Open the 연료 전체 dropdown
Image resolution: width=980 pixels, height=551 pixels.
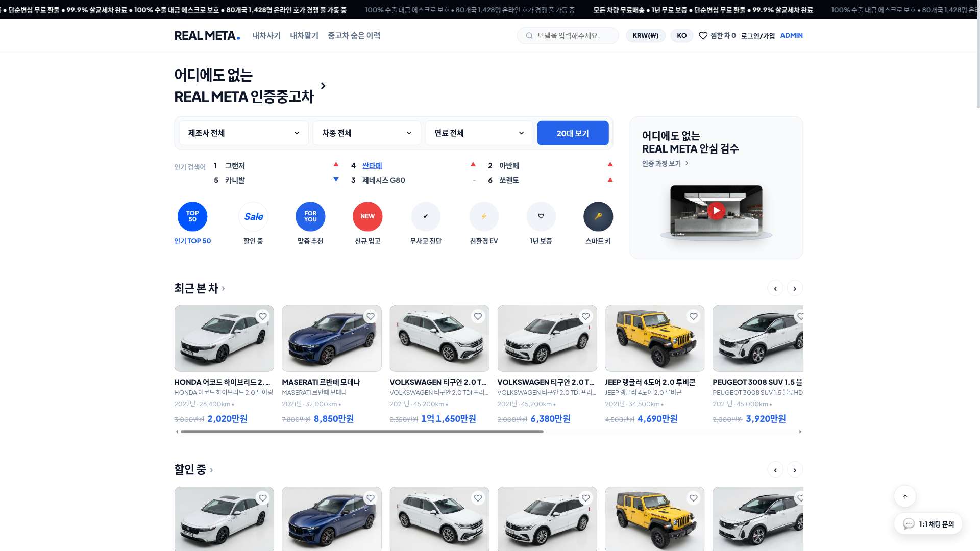click(479, 133)
